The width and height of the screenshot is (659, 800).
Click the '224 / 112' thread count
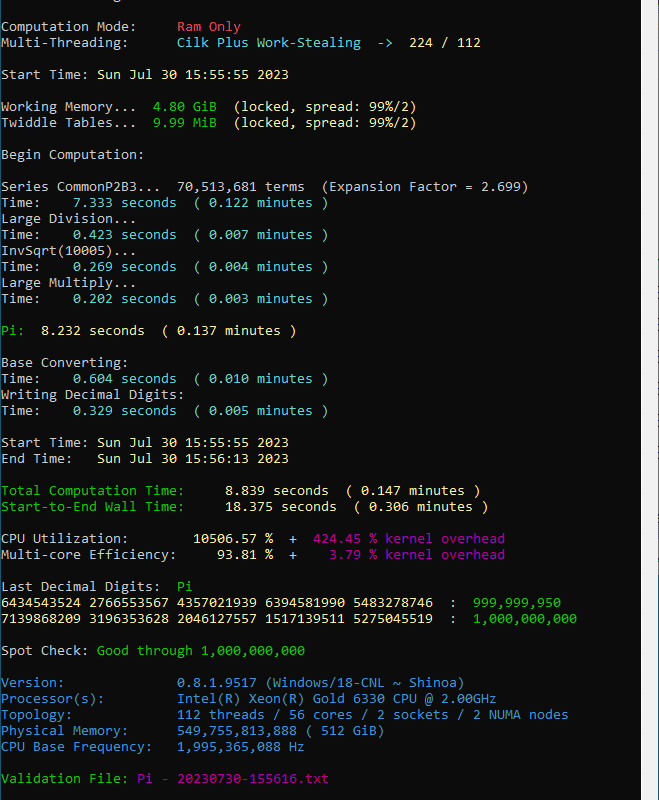tap(445, 43)
